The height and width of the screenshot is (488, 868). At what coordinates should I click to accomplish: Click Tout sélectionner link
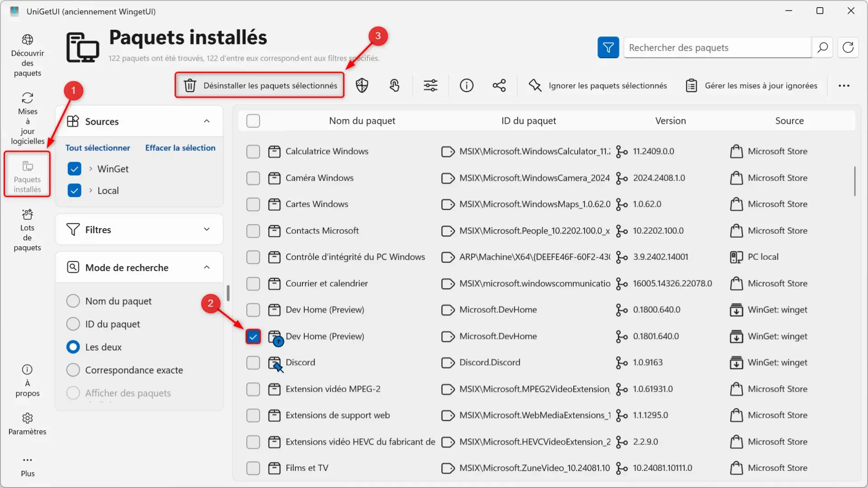click(x=98, y=148)
